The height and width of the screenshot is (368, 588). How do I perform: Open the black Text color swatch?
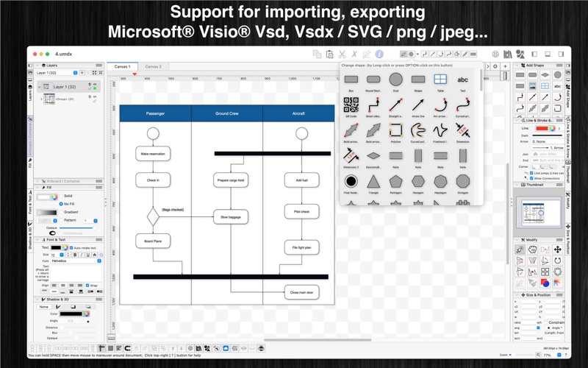click(56, 248)
